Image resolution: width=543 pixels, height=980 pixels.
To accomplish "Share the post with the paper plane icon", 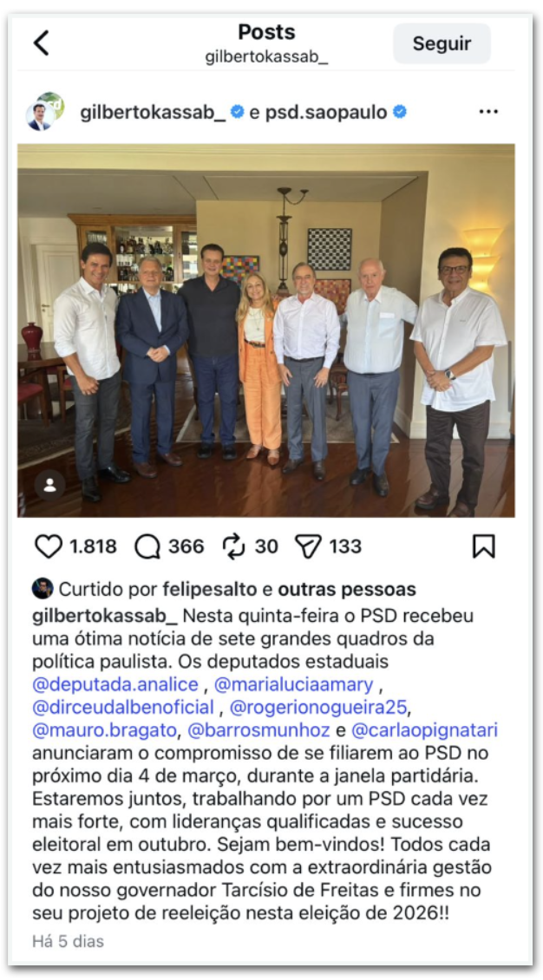I will tap(307, 547).
